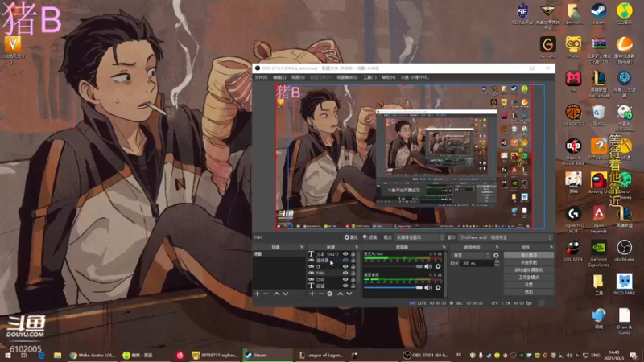Mute the 桌面音频 speaker icon
This screenshot has height=362, width=644.
(428, 288)
